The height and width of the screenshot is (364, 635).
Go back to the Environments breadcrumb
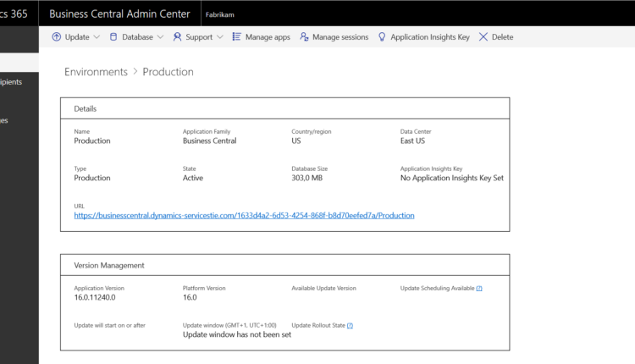(x=96, y=72)
